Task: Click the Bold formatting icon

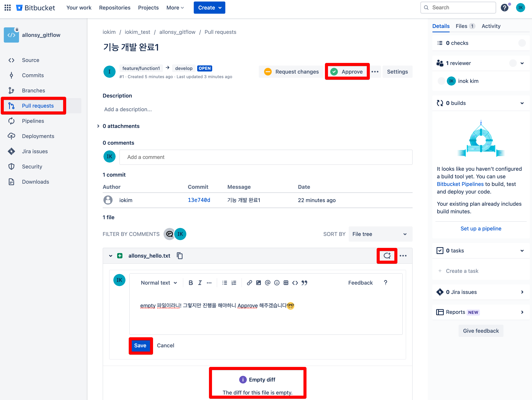Action: tap(191, 283)
